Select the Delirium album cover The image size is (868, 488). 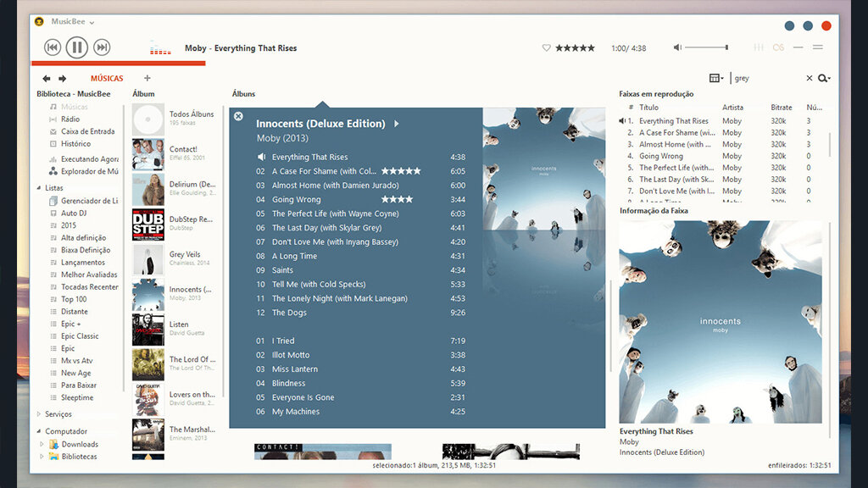coord(148,189)
